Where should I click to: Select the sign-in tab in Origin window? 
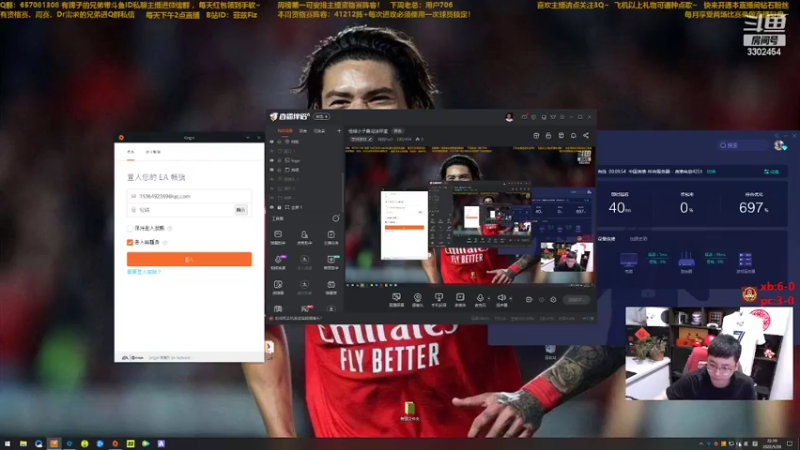[x=131, y=152]
